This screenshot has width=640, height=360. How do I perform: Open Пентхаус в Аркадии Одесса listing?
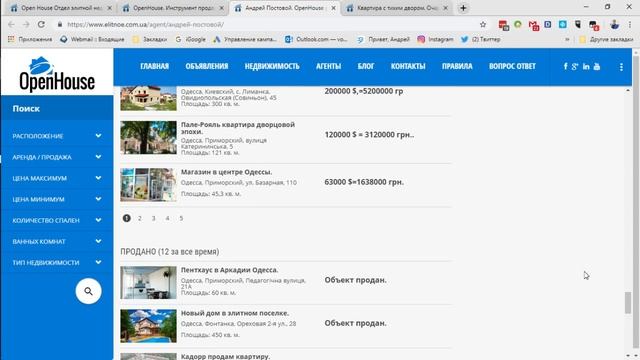point(229,270)
